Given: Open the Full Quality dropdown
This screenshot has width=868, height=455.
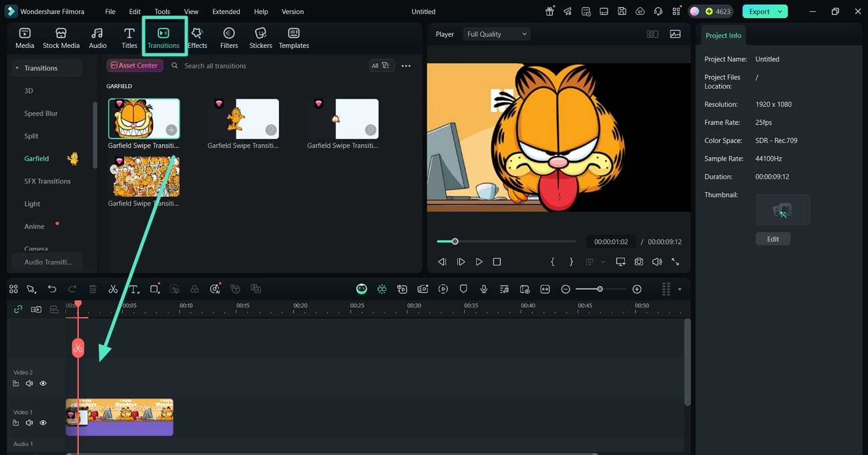Looking at the screenshot, I should 497,34.
